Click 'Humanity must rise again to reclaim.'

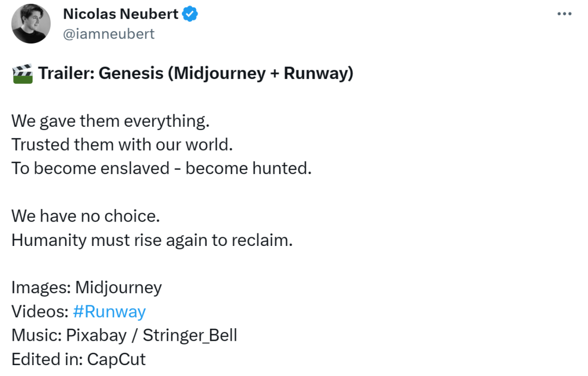pos(152,241)
